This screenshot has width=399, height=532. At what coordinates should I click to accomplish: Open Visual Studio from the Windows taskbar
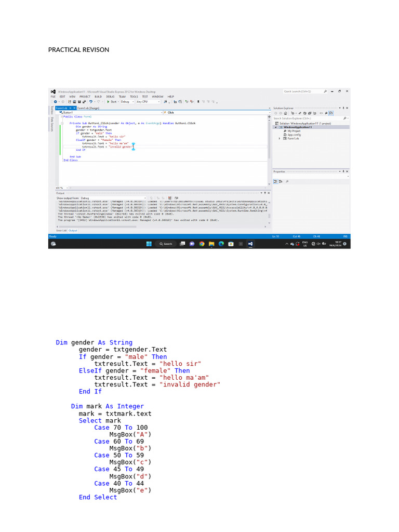pyautogui.click(x=250, y=243)
